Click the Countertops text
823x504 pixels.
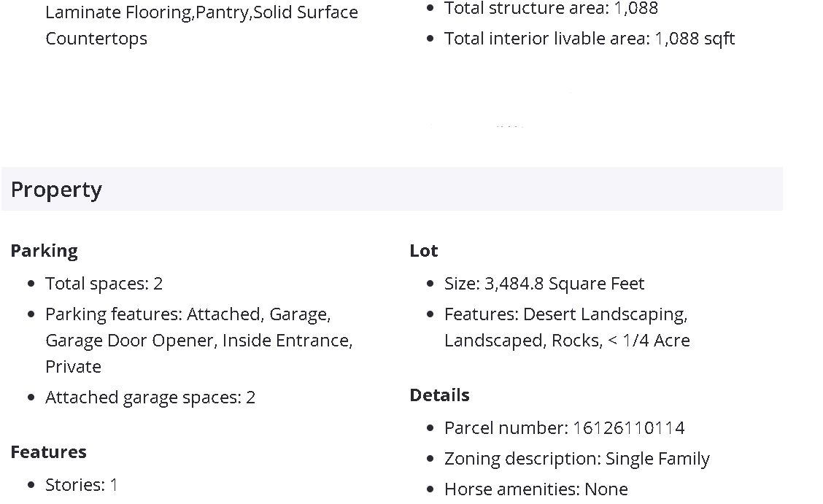point(96,39)
